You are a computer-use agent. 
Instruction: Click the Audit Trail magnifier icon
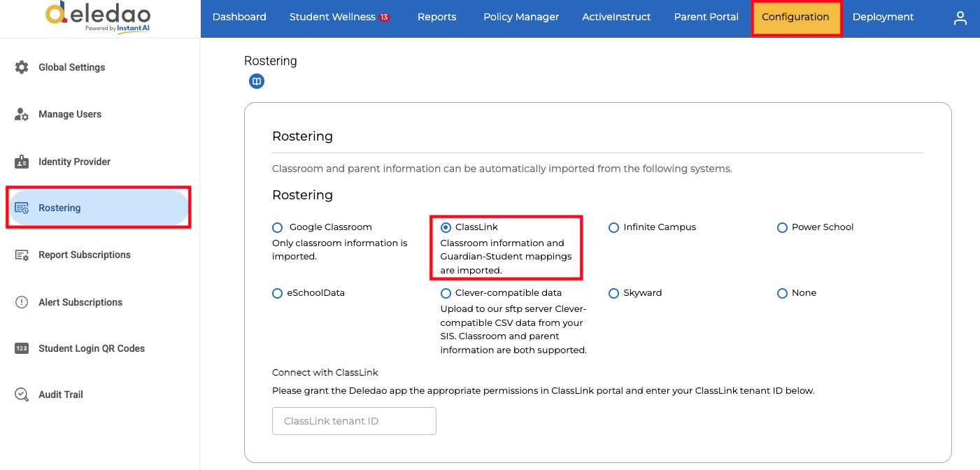pyautogui.click(x=22, y=394)
